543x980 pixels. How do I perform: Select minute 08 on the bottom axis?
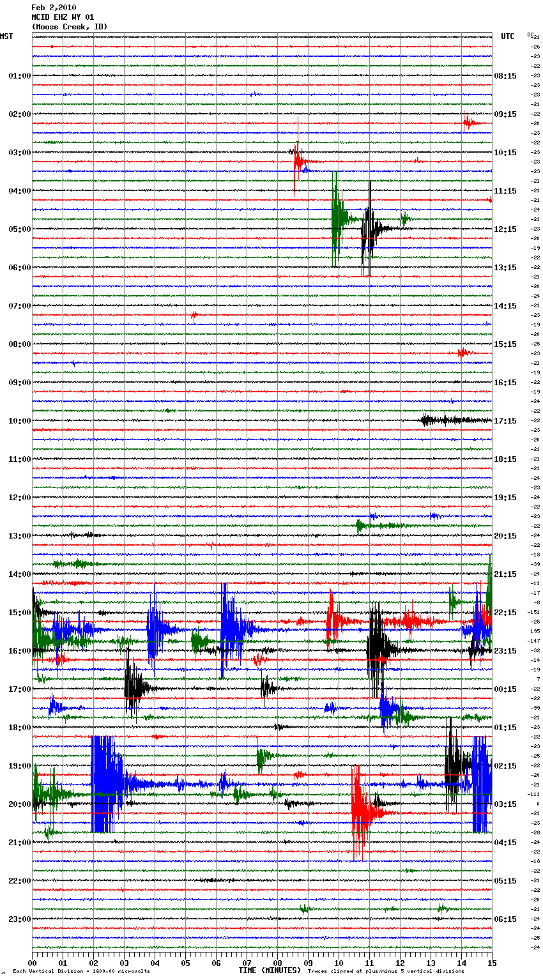pyautogui.click(x=277, y=963)
